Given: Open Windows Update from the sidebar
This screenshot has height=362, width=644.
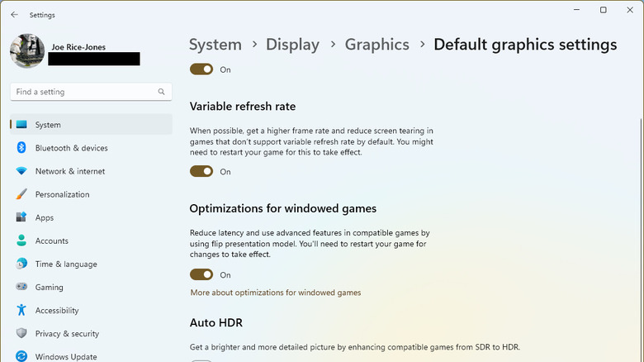Looking at the screenshot, I should [66, 356].
